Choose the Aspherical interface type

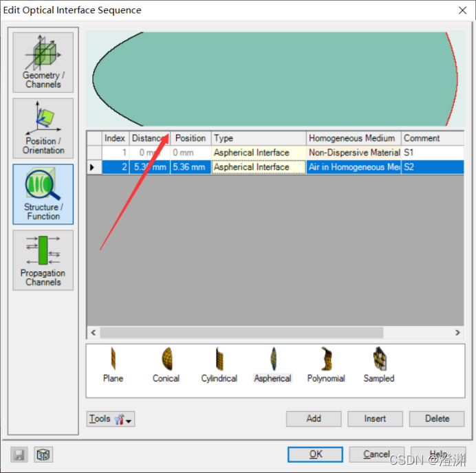pyautogui.click(x=272, y=365)
